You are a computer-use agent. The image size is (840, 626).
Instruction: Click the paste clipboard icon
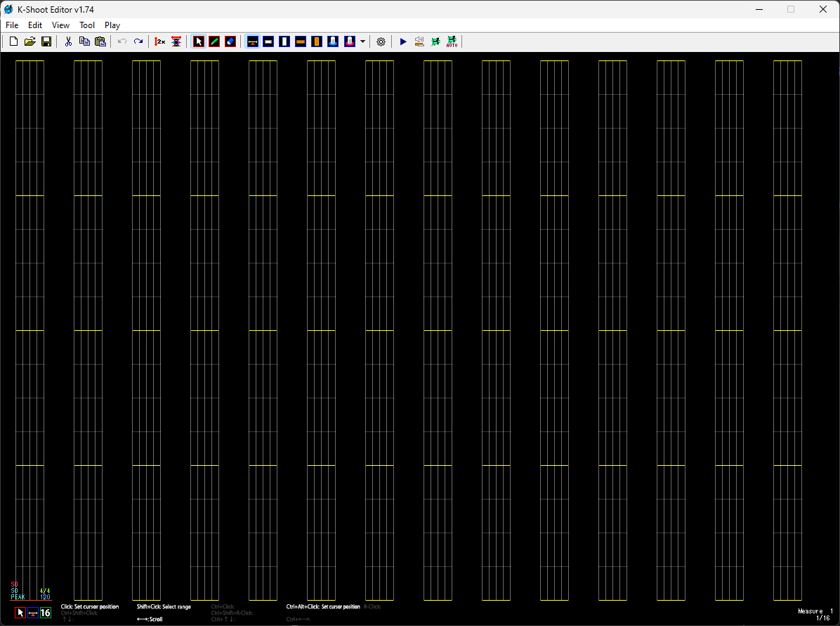point(100,42)
